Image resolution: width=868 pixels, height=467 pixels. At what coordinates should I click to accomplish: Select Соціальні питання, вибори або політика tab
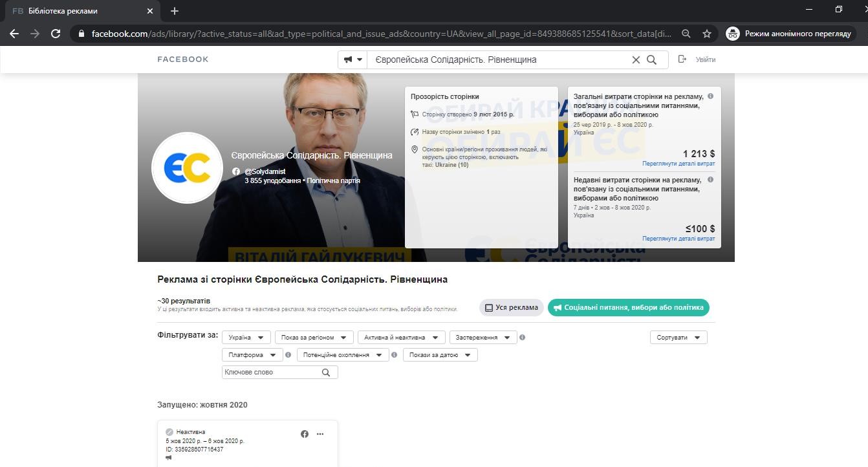point(629,308)
